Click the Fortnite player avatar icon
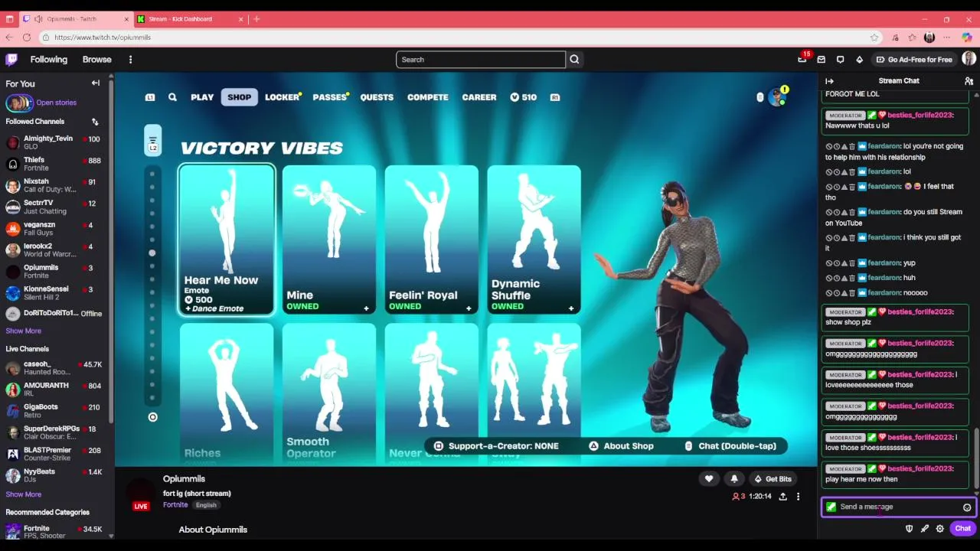980x551 pixels. pos(778,97)
